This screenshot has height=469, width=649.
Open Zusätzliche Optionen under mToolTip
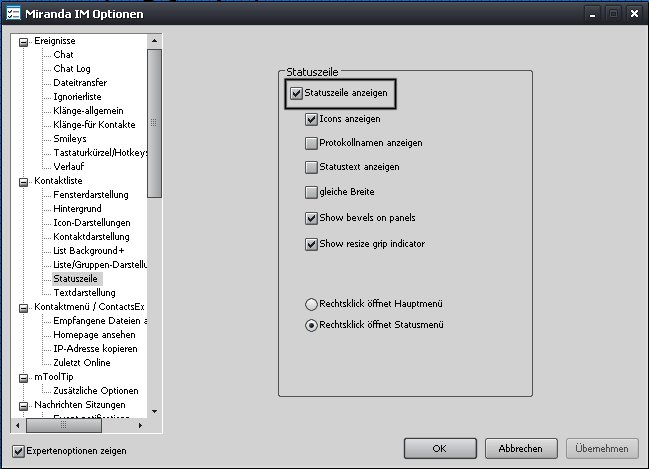[96, 391]
